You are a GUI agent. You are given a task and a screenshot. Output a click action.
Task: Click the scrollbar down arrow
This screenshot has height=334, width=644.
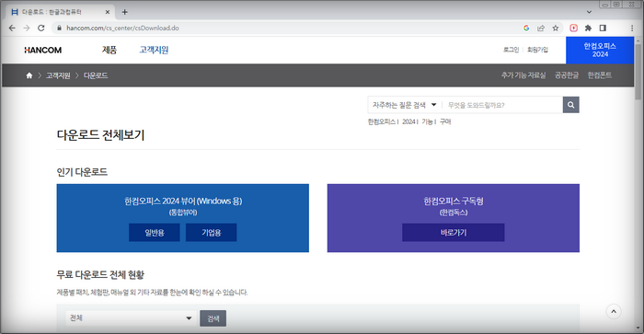[638, 328]
